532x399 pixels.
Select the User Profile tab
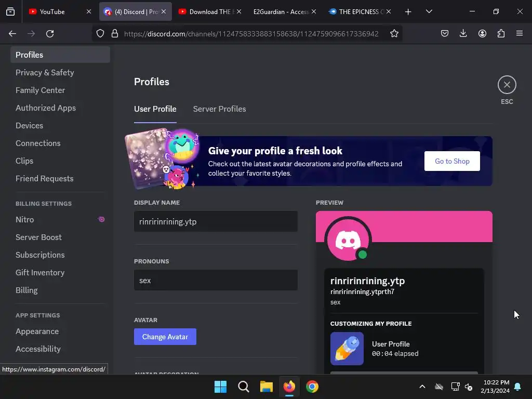tap(155, 109)
